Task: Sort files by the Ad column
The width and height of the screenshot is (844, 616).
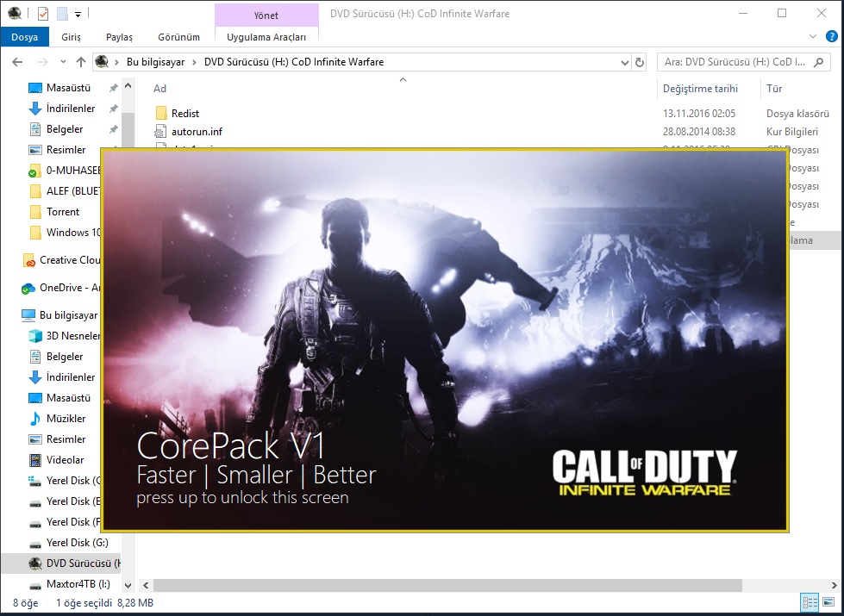Action: (x=159, y=89)
